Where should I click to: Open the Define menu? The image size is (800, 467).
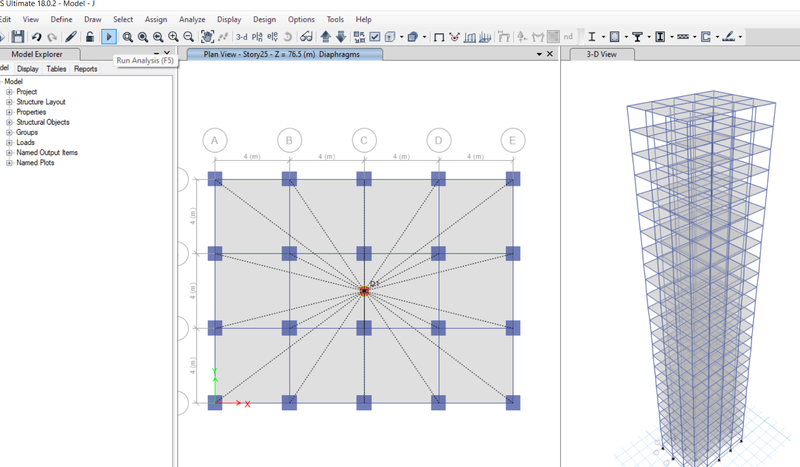61,19
